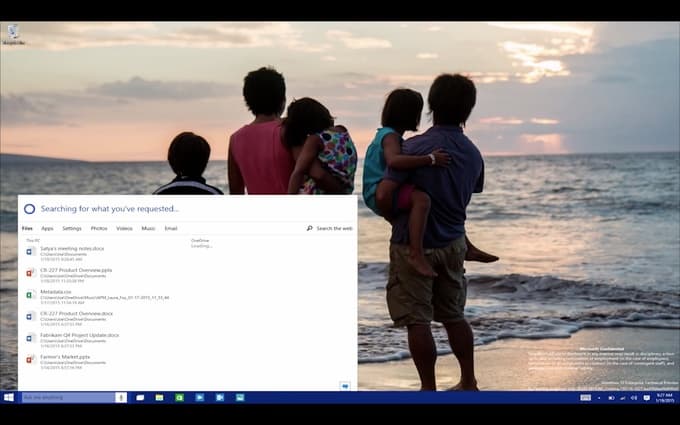Click the Word icon beside Satya's meeting notes
680x425 pixels.
coord(30,251)
